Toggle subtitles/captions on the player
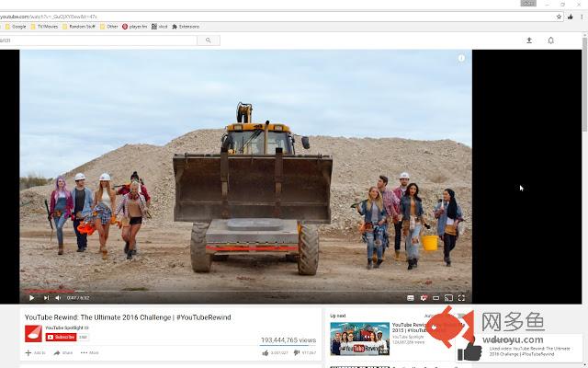 pyautogui.click(x=411, y=298)
